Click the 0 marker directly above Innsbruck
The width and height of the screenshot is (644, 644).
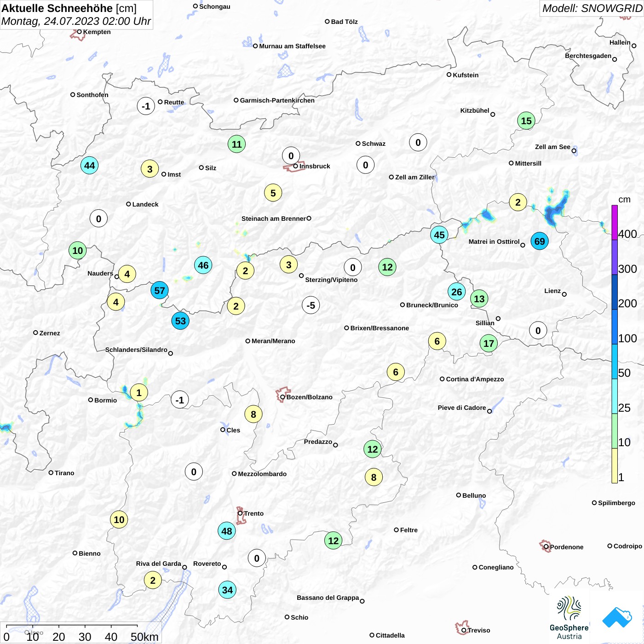291,156
